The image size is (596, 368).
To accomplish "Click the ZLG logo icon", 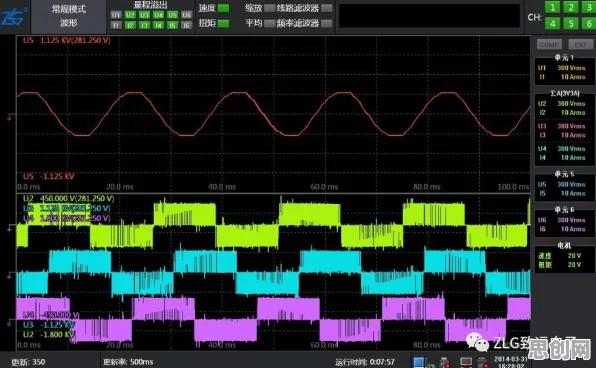I will coord(14,17).
